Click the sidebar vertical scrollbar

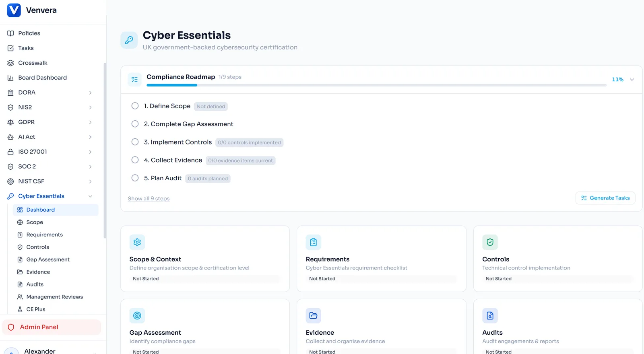(x=105, y=150)
